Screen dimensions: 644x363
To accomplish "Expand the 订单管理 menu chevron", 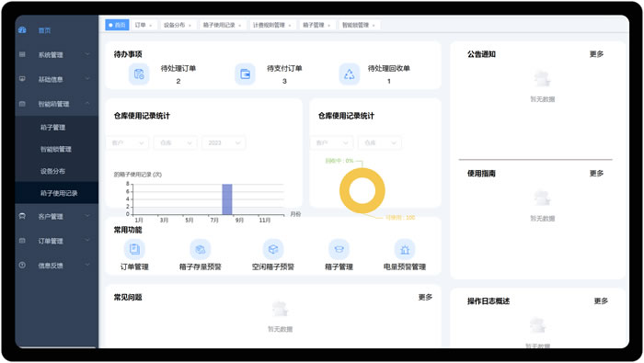I will click(x=87, y=241).
